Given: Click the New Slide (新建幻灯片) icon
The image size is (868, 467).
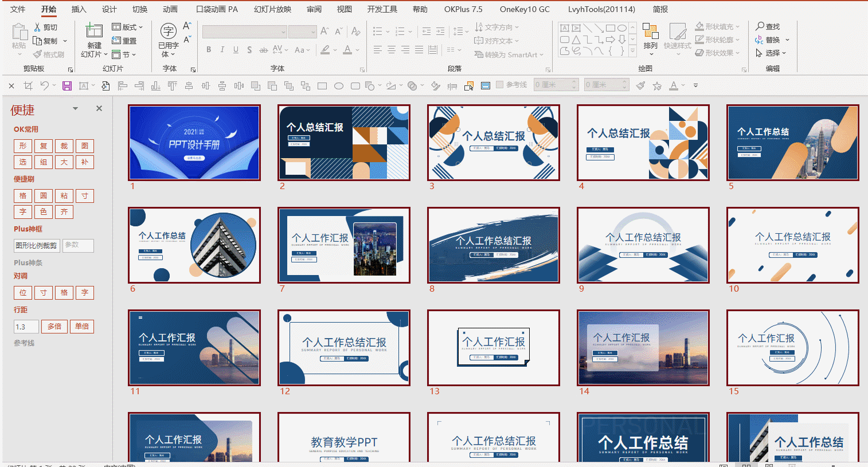Looking at the screenshot, I should (94, 31).
